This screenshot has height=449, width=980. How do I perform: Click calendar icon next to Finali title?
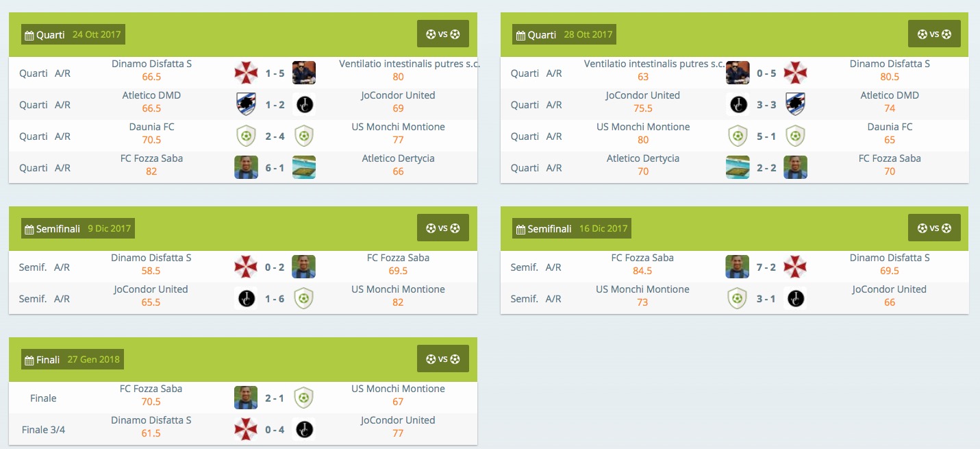pyautogui.click(x=29, y=360)
